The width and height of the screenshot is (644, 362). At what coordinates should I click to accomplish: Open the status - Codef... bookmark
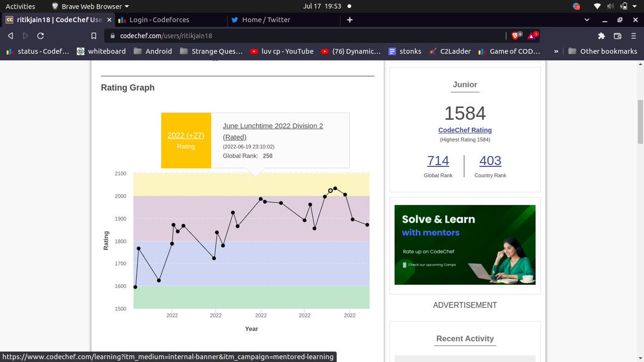[38, 51]
